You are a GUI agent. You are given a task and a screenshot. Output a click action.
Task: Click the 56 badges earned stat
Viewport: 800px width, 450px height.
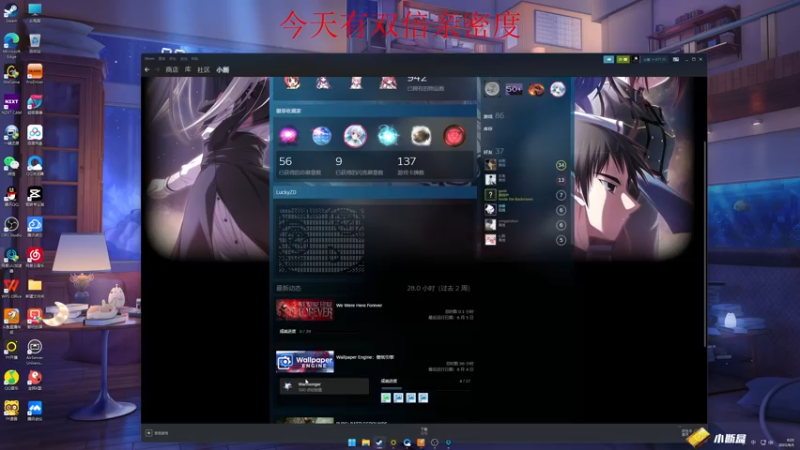tap(300, 166)
